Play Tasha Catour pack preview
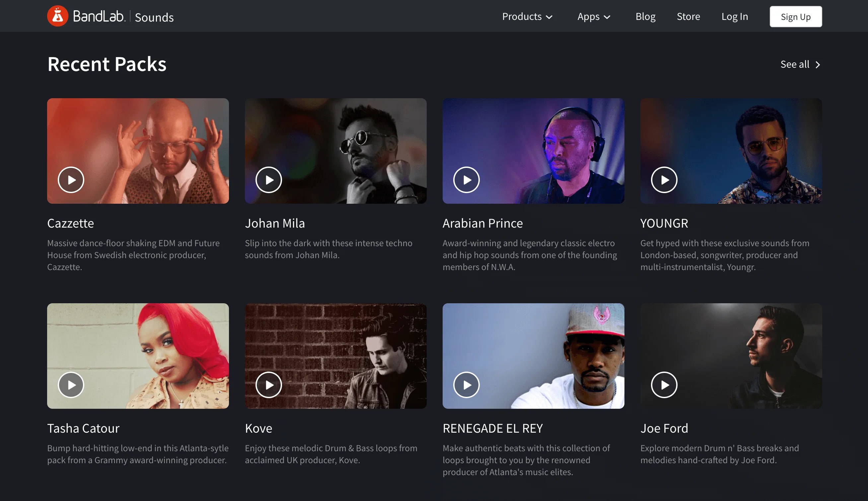Image resolution: width=868 pixels, height=501 pixels. point(71,385)
